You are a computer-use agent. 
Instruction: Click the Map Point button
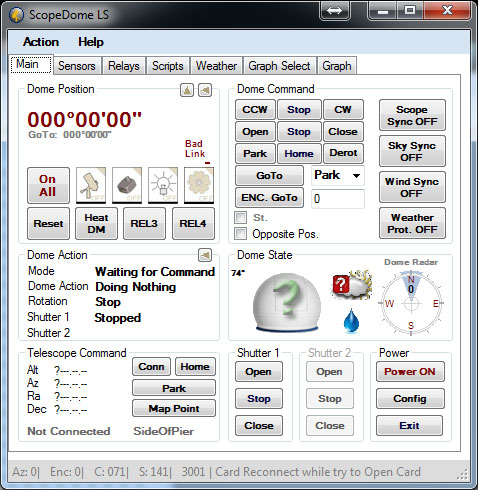tap(174, 408)
